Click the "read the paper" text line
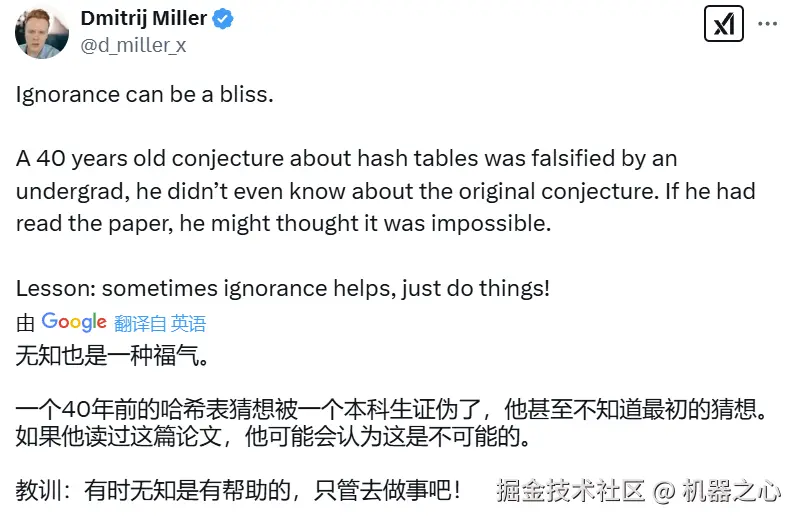 [283, 223]
